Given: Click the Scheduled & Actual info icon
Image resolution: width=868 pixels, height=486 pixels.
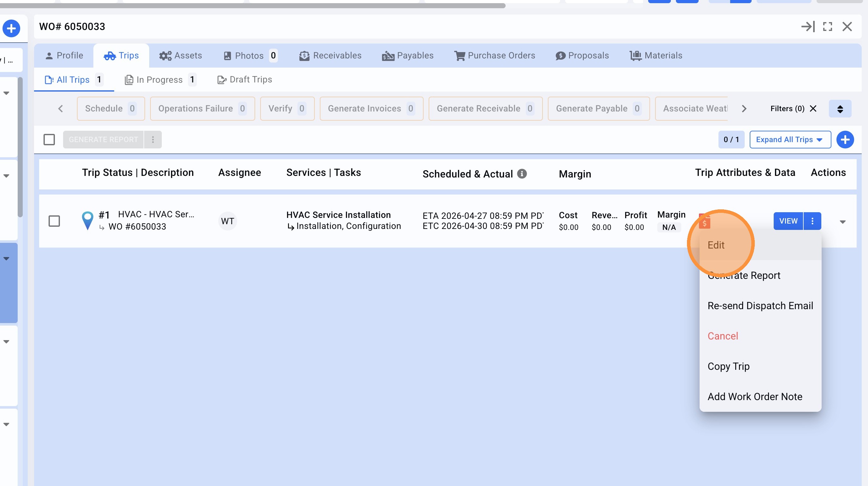Looking at the screenshot, I should pos(522,174).
